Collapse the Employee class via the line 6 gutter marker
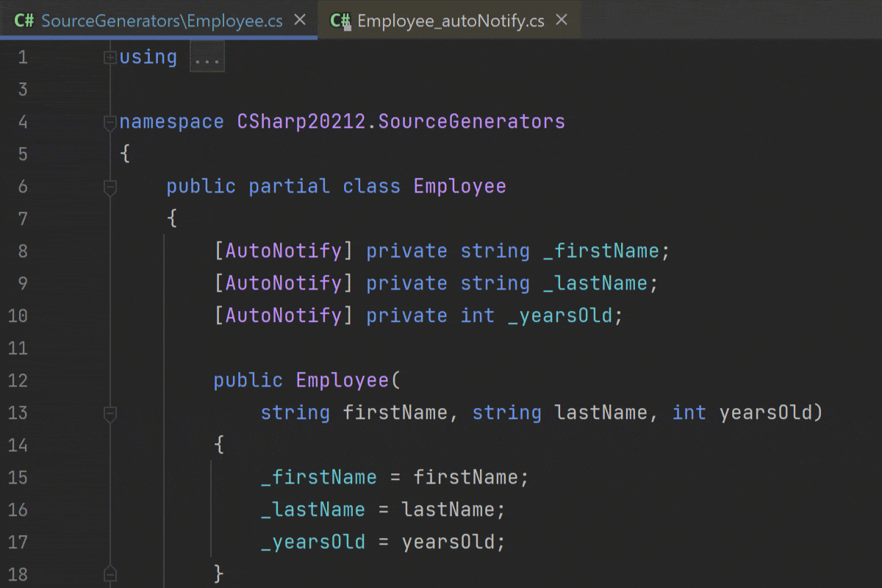This screenshot has height=588, width=882. [x=109, y=187]
